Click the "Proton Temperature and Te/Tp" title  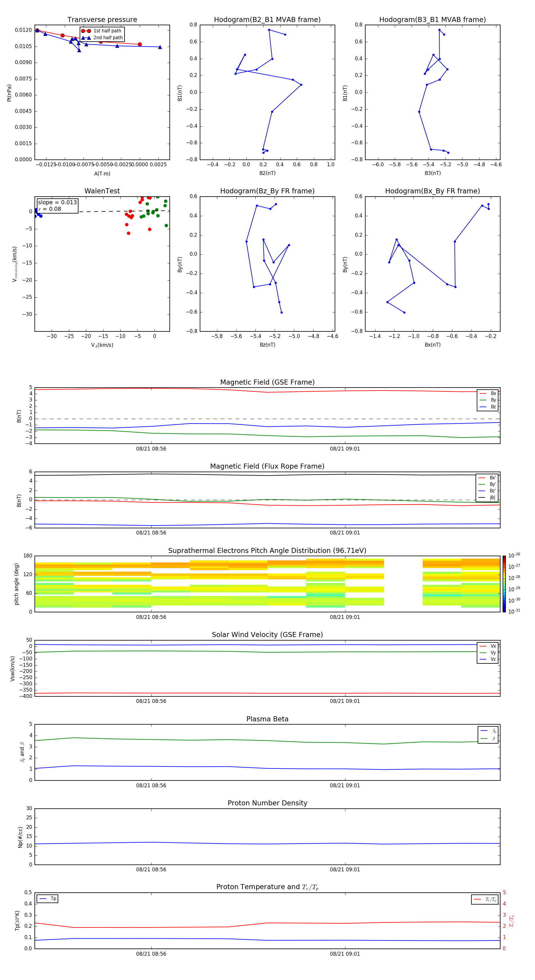[x=267, y=887]
